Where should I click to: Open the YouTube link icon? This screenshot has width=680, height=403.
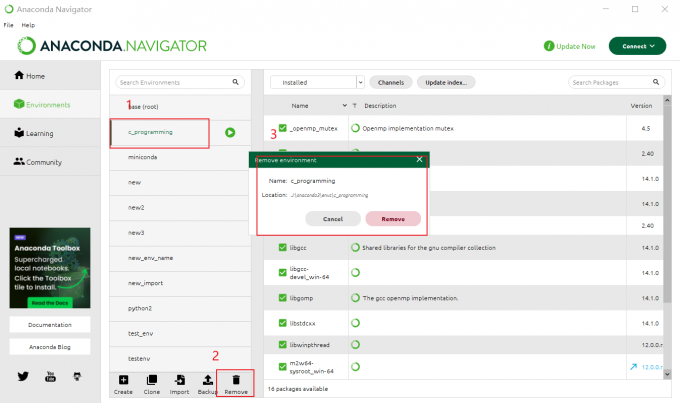click(x=50, y=376)
